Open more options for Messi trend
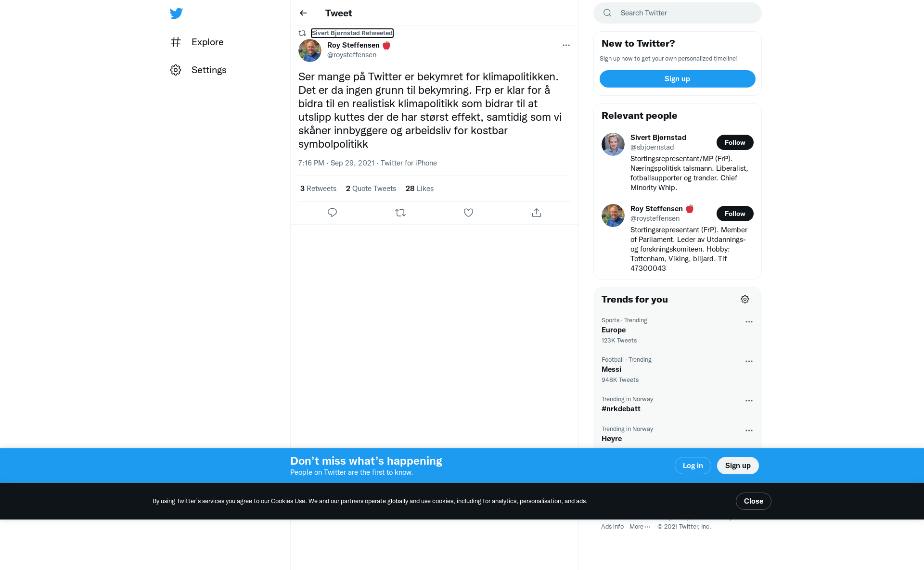The width and height of the screenshot is (924, 570). (x=749, y=361)
